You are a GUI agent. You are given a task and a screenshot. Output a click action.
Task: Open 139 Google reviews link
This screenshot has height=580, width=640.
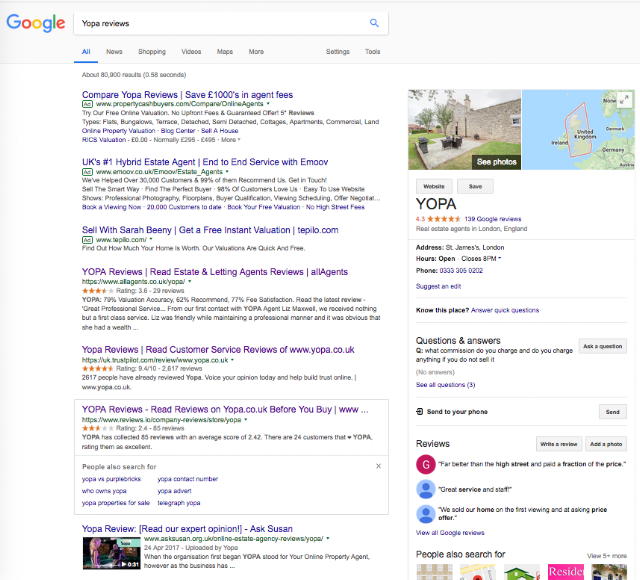[493, 219]
